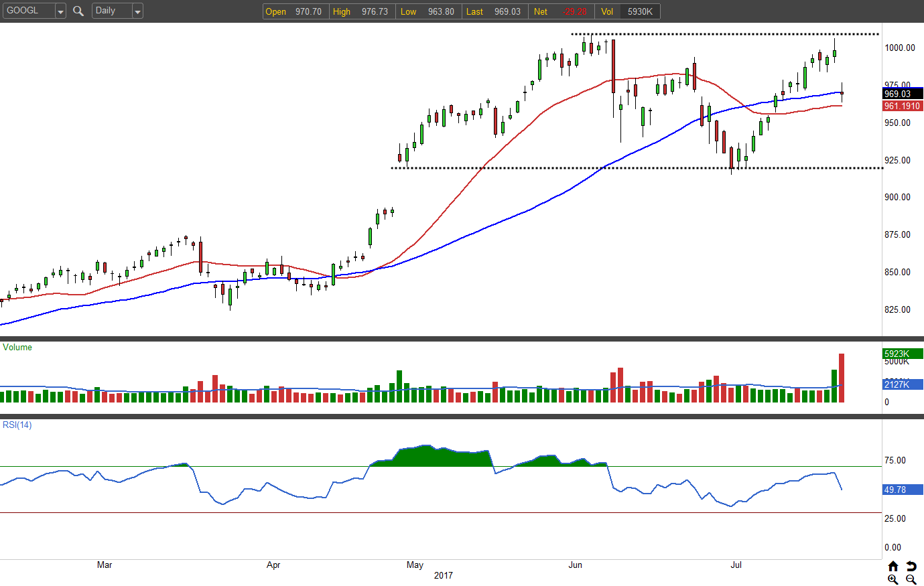
Task: Click the red 961.1910 moving average tag
Action: coord(903,106)
